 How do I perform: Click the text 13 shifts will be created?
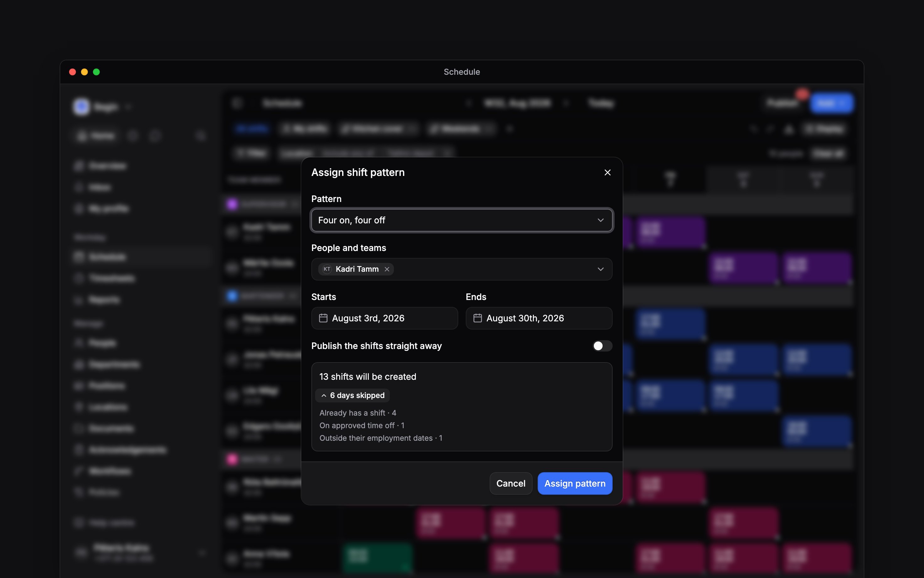click(x=368, y=377)
